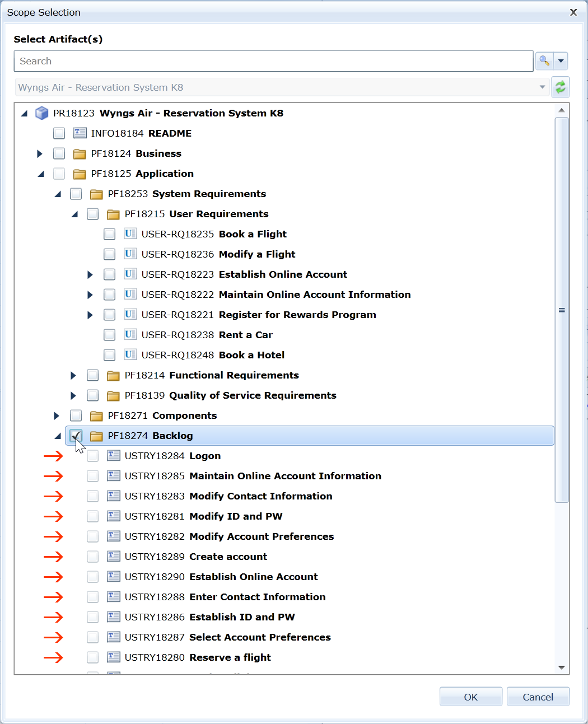This screenshot has height=724, width=588.
Task: Click the Backlog folder icon
Action: click(97, 436)
